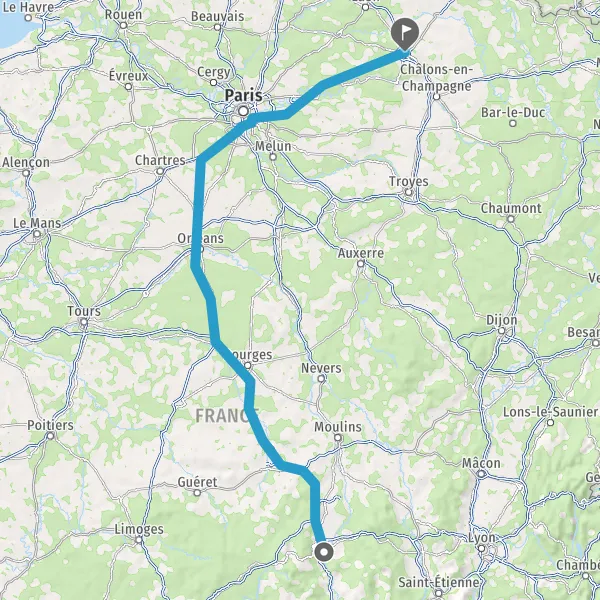The width and height of the screenshot is (600, 600).
Task: Select the Orléans label on route
Action: tap(201, 238)
